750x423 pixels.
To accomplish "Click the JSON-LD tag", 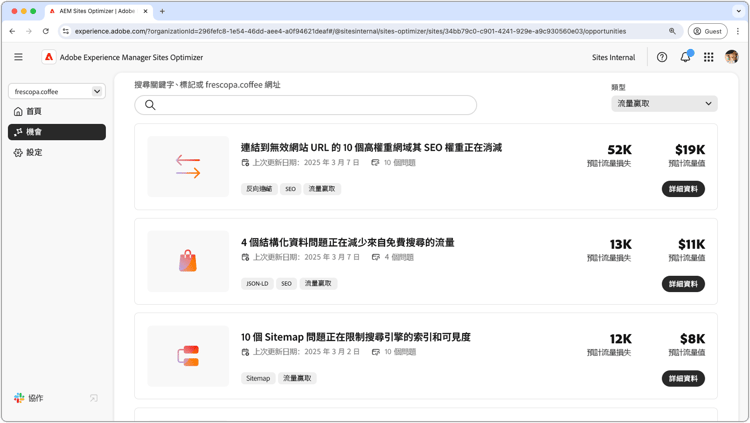I will tap(257, 284).
